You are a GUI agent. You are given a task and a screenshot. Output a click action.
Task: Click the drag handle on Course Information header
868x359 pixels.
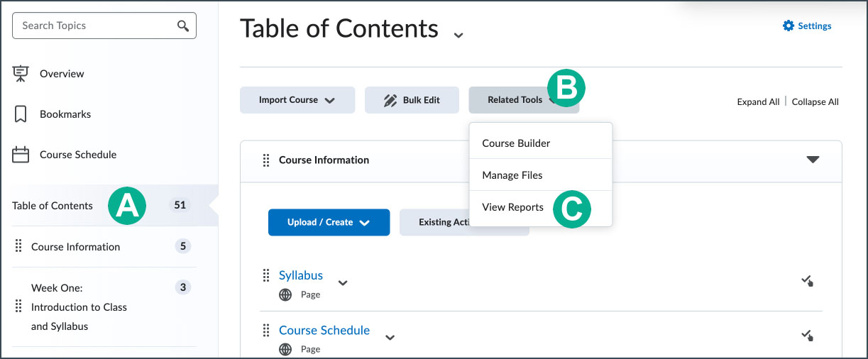pos(266,160)
